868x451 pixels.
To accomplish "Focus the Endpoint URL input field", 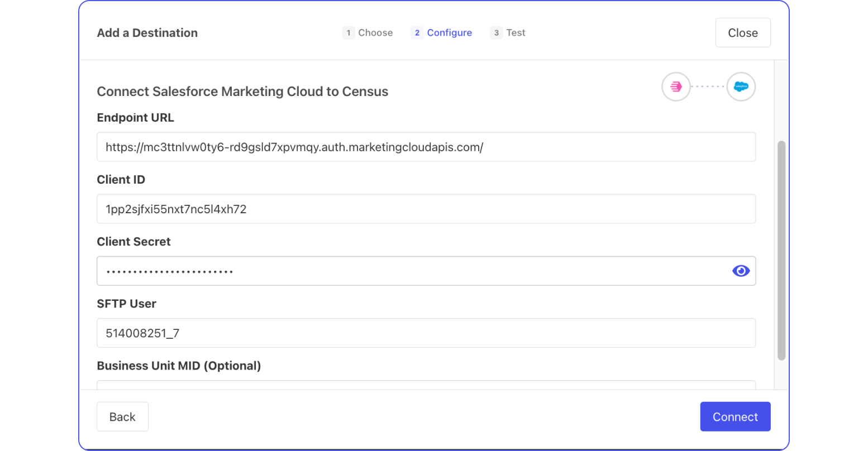I will (426, 147).
